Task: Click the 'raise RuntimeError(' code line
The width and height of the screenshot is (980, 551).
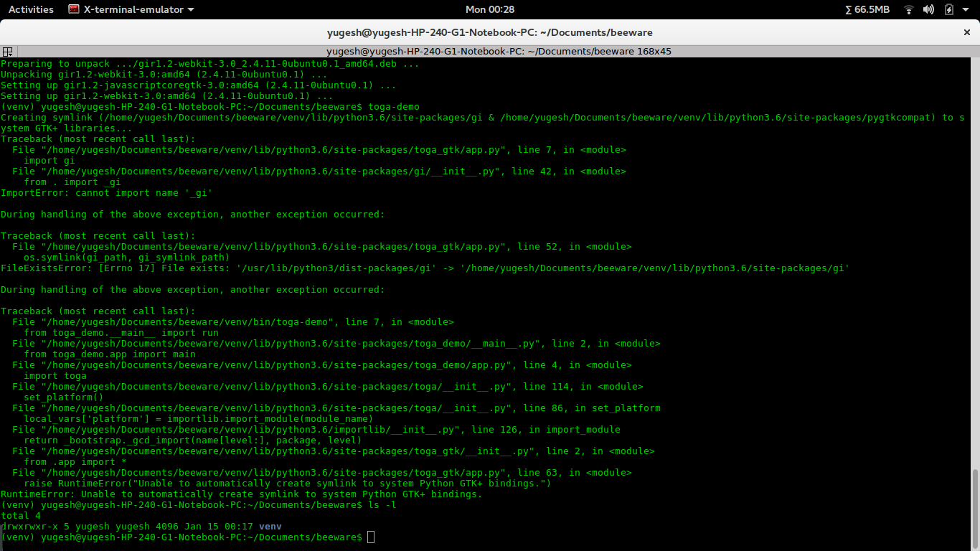Action: [287, 484]
